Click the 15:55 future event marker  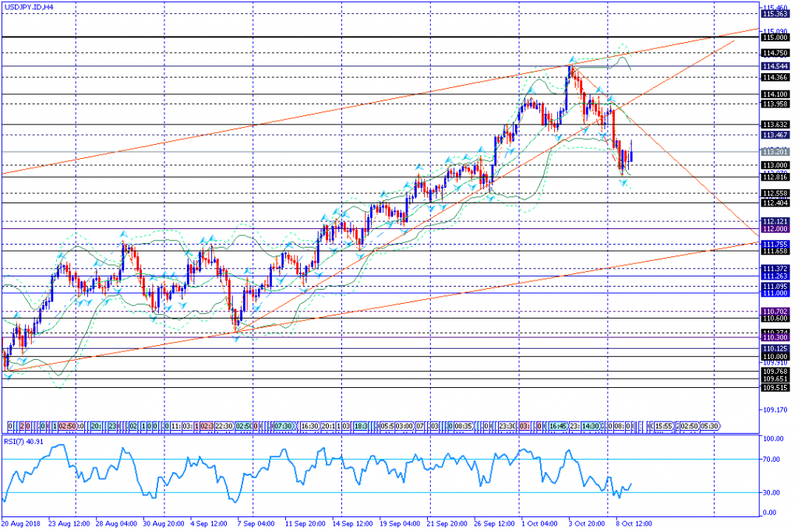click(665, 426)
